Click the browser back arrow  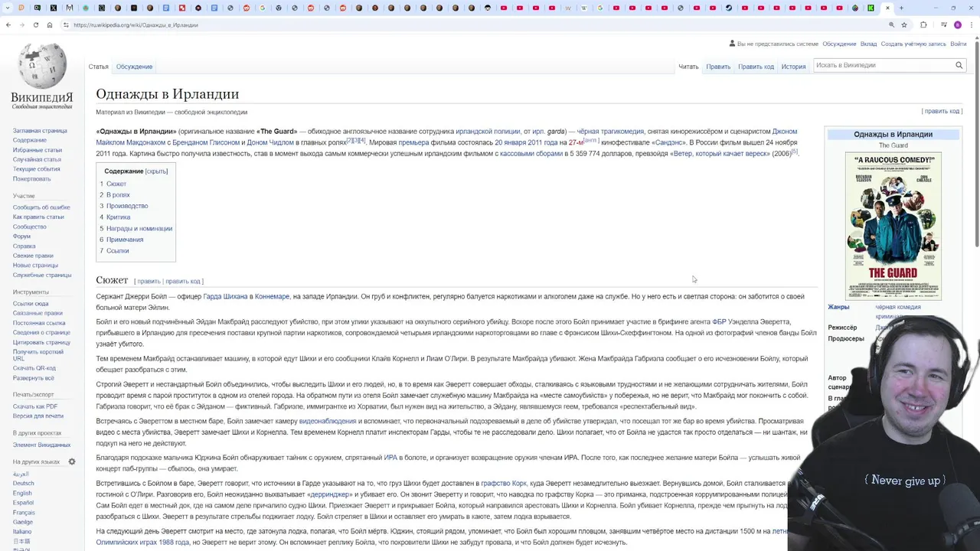8,24
